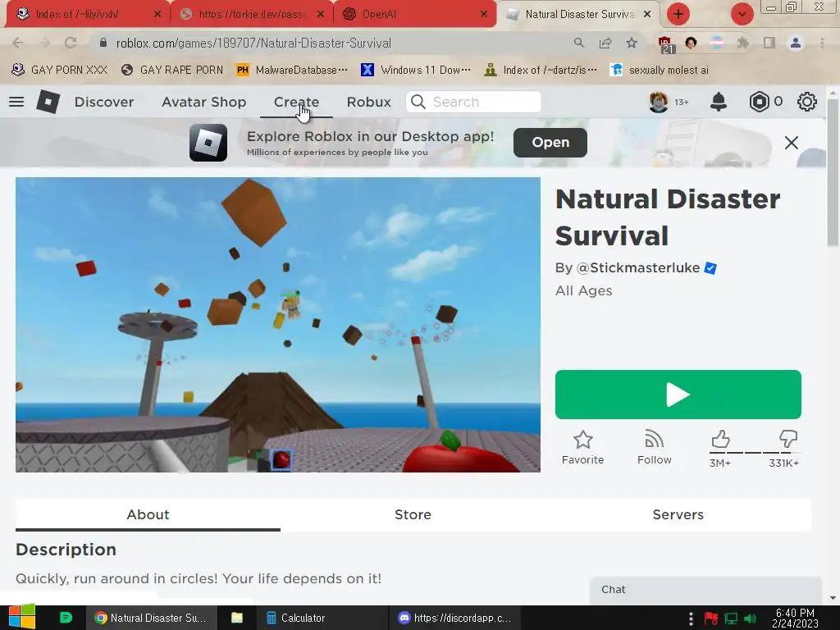Open File Explorer from the taskbar
The width and height of the screenshot is (840, 630).
(237, 618)
